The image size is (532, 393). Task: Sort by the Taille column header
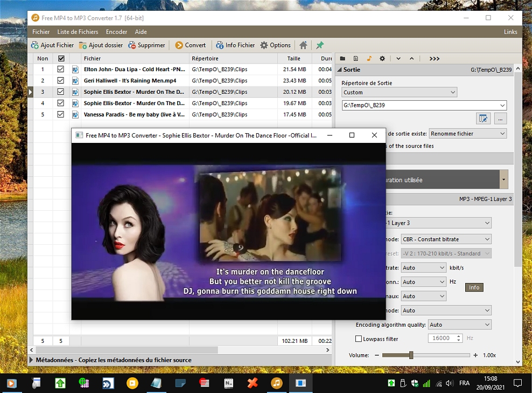(x=294, y=58)
